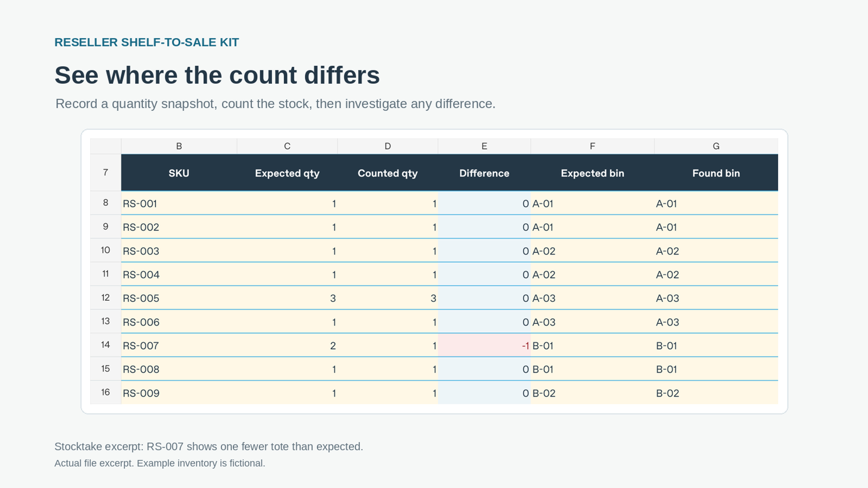Click the Reseller Shelf-to-Sale Kit label
868x488 pixels.
(146, 42)
